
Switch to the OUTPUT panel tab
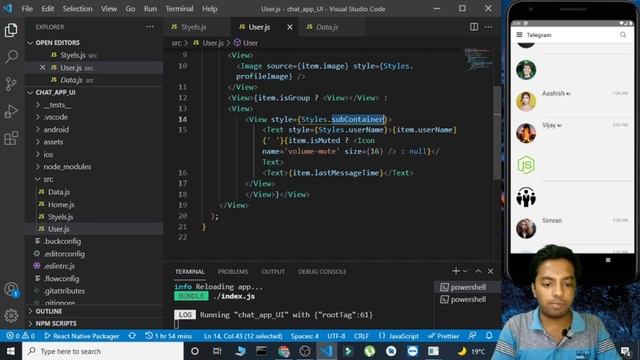[x=273, y=271]
